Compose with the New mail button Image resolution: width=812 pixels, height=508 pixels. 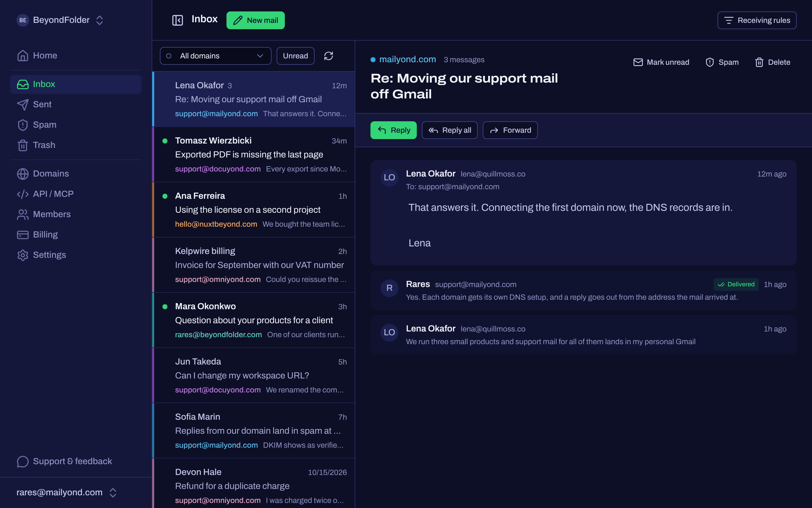tap(255, 20)
